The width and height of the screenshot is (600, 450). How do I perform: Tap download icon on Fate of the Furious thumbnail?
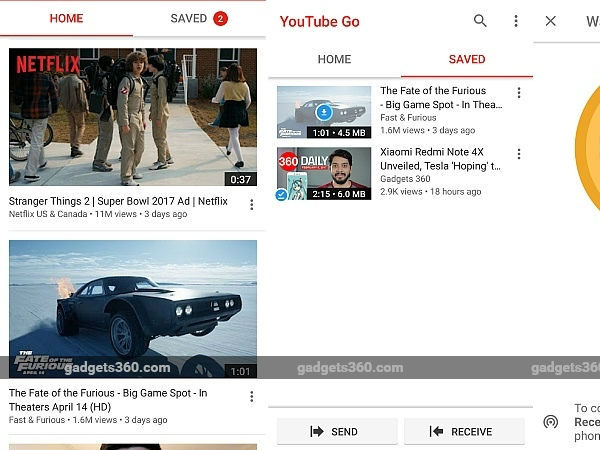tap(324, 112)
